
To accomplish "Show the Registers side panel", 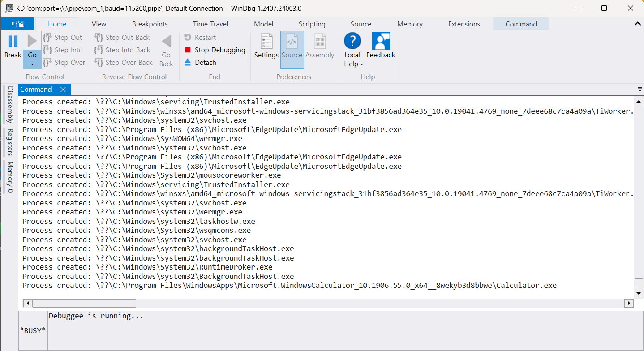I will [10, 142].
